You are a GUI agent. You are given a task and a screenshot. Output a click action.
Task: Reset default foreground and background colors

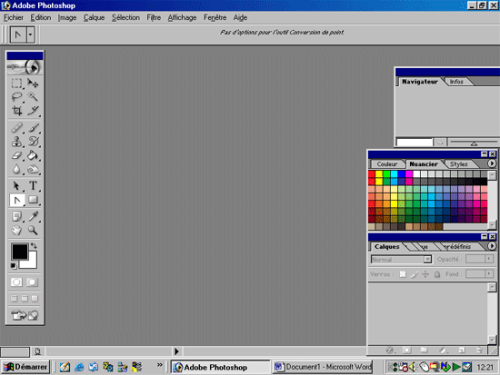pos(13,266)
